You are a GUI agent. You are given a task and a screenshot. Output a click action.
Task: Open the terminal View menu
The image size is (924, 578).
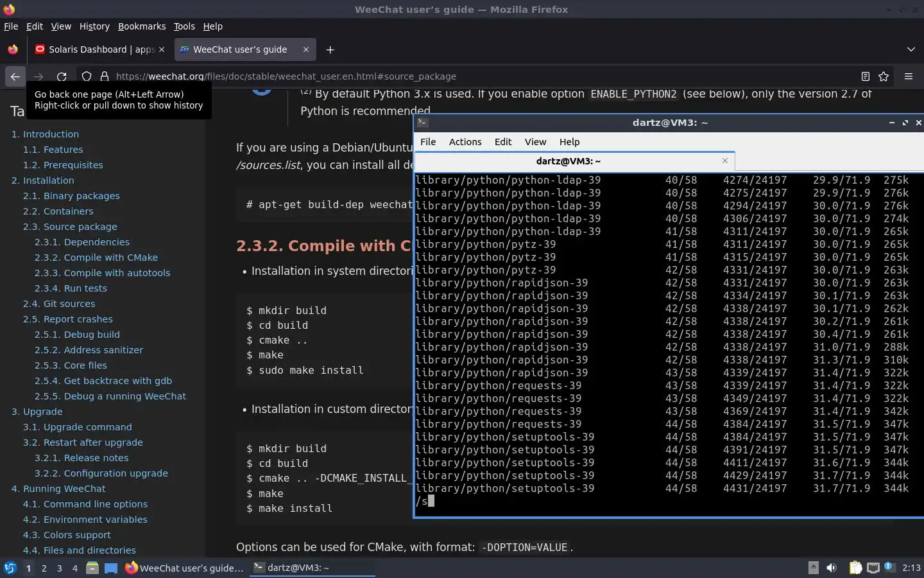point(535,142)
